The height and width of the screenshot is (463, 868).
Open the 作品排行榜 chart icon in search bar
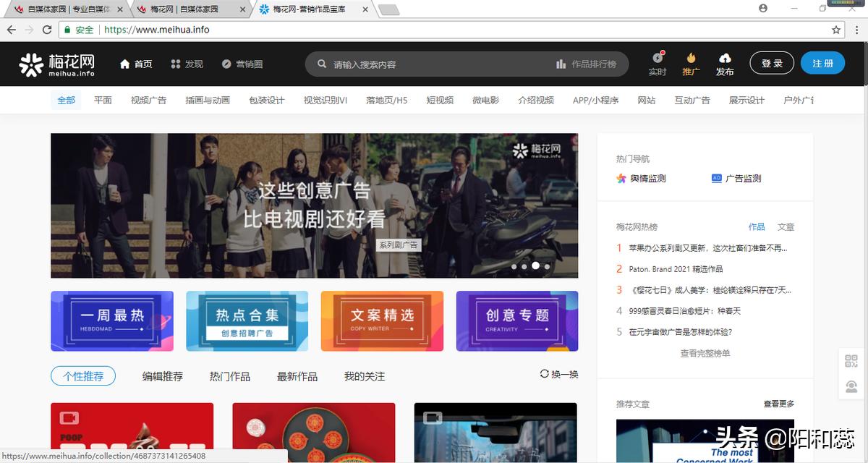[x=562, y=64]
